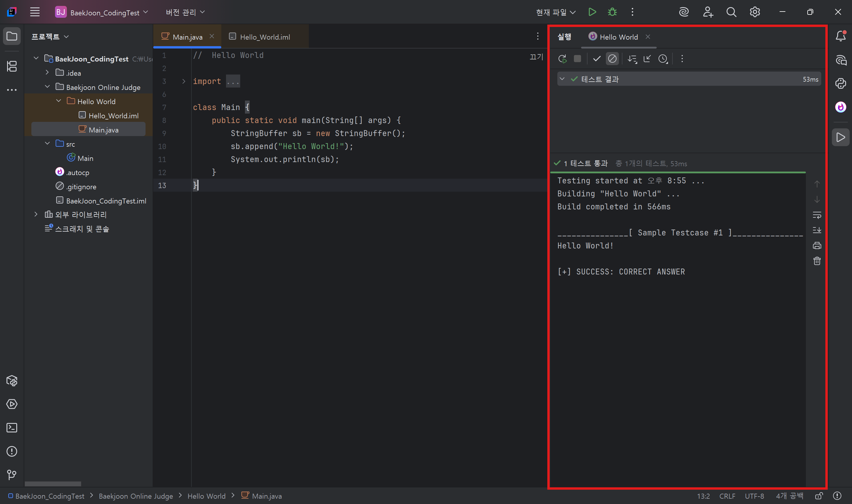Toggle soft-wrap in console output

tap(817, 215)
